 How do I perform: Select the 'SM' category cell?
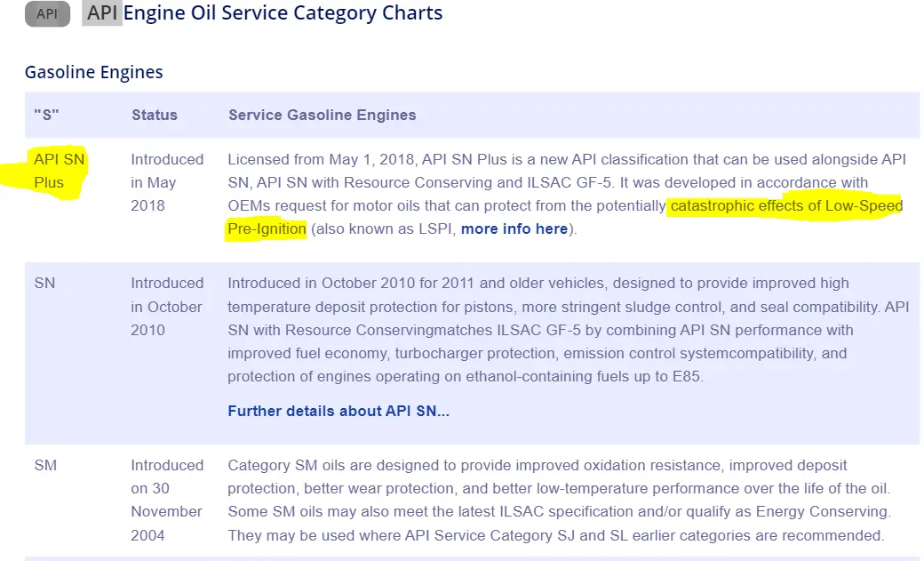[x=45, y=466]
